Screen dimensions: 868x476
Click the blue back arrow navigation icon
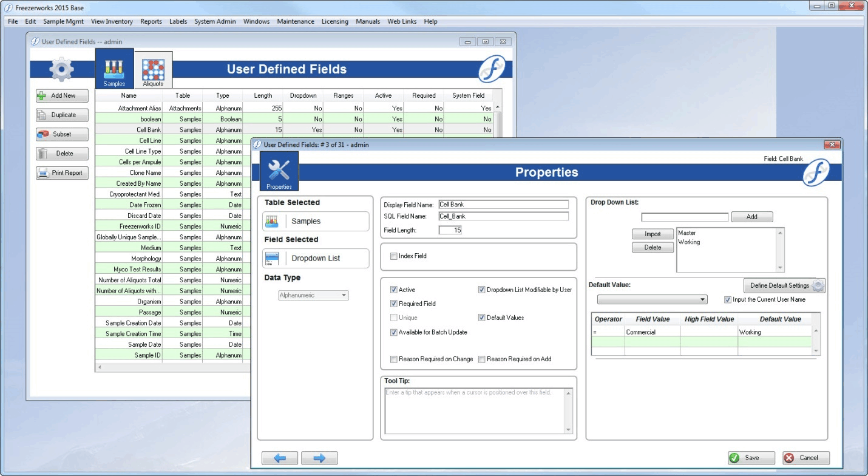tap(280, 458)
